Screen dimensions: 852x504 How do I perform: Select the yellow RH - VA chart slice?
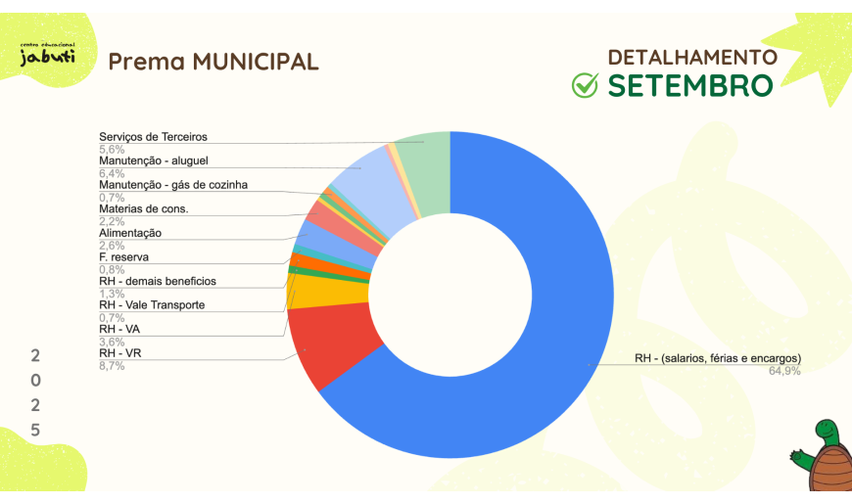pos(313,292)
